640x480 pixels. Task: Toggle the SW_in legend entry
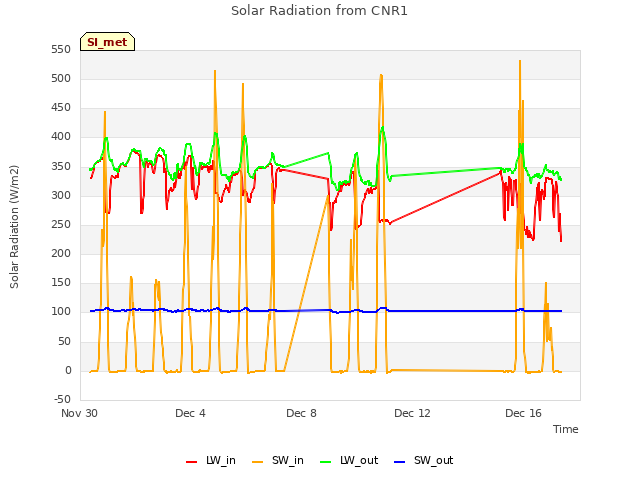278,460
